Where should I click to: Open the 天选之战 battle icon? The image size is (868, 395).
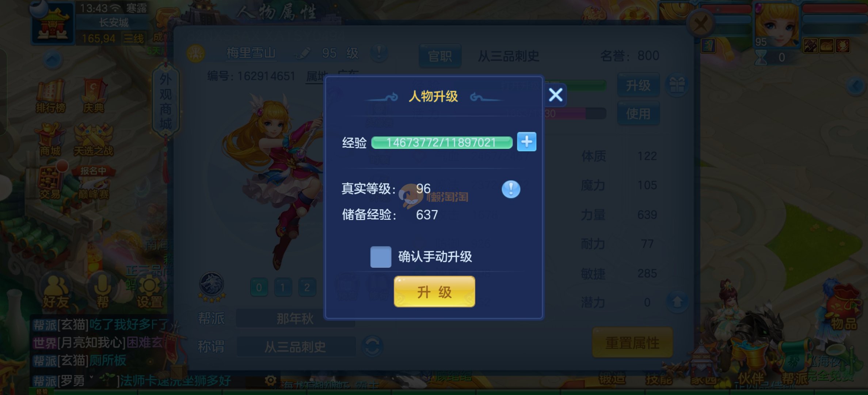pyautogui.click(x=94, y=140)
